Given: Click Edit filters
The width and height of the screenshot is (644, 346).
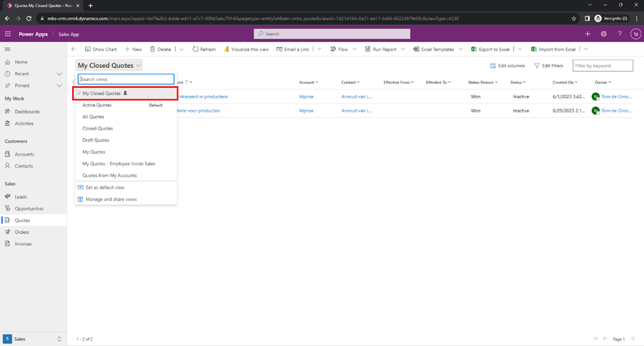Looking at the screenshot, I should click(548, 66).
